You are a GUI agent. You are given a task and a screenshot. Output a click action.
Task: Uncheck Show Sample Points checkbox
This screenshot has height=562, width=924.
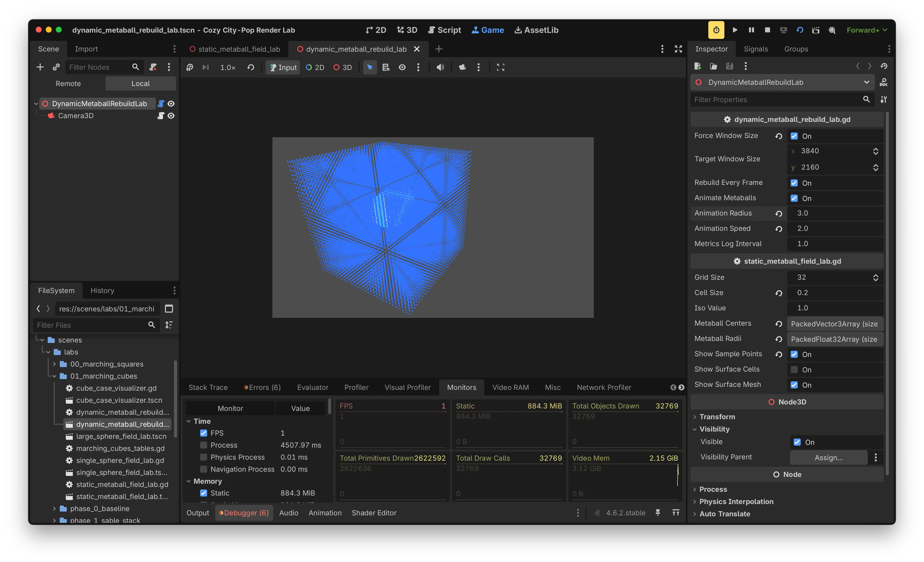tap(794, 355)
